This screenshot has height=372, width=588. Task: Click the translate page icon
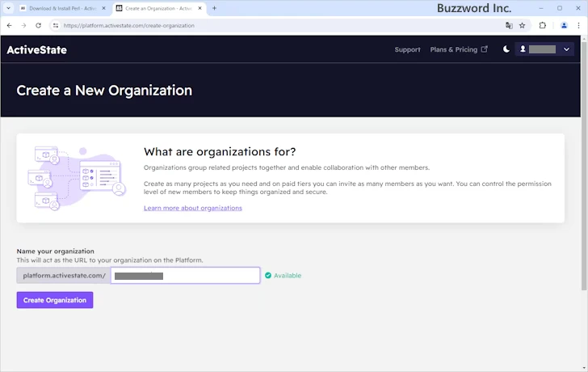(509, 26)
